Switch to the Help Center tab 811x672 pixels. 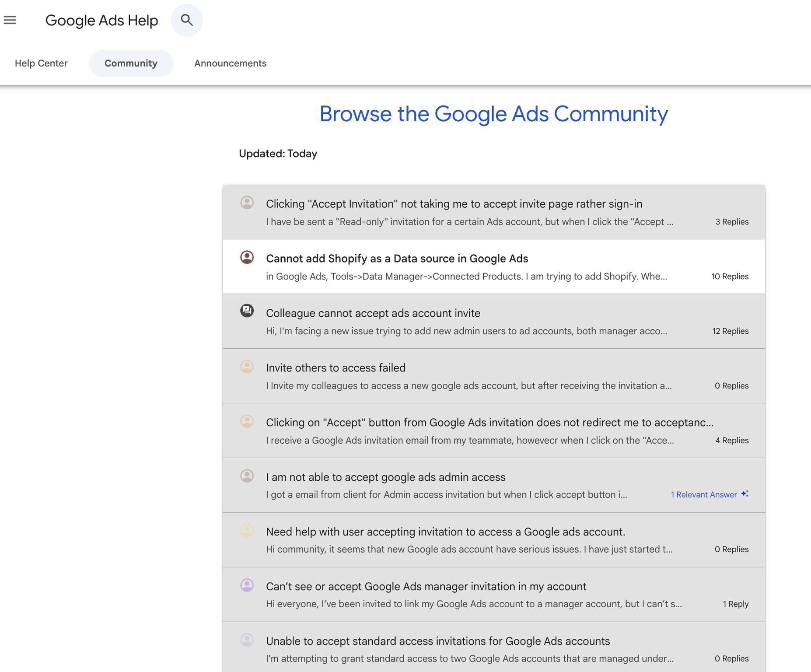(41, 63)
